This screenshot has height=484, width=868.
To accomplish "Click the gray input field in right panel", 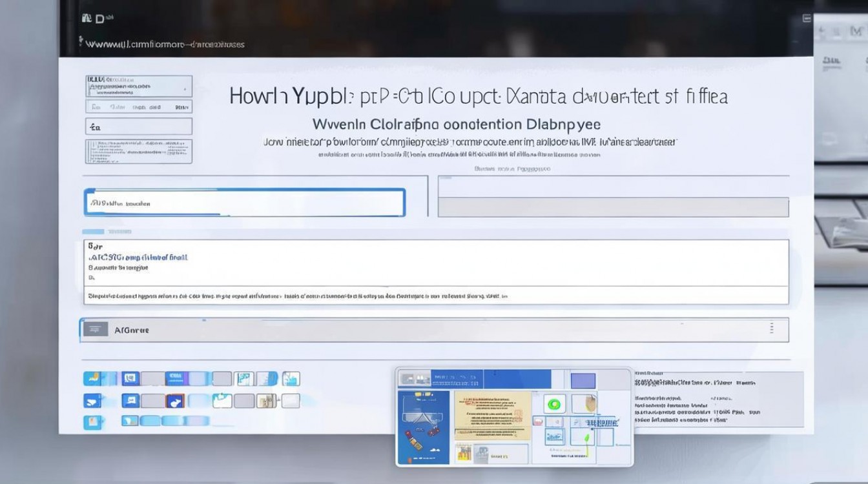I will point(613,207).
